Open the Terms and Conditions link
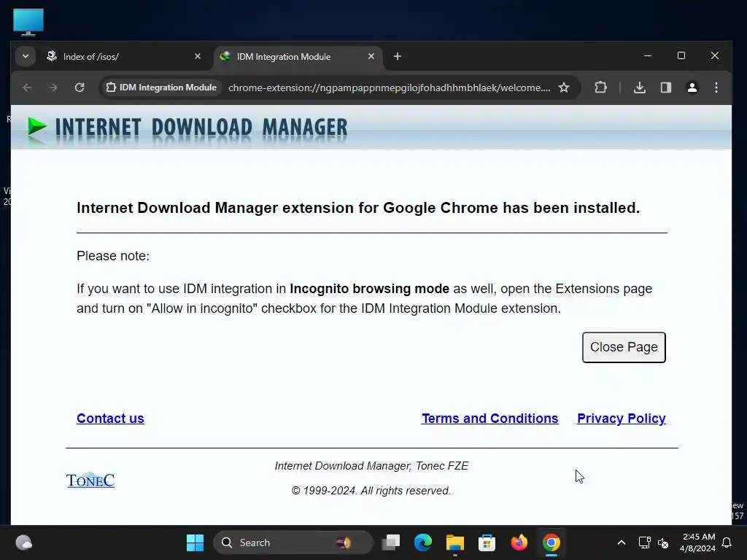747x560 pixels. tap(489, 418)
